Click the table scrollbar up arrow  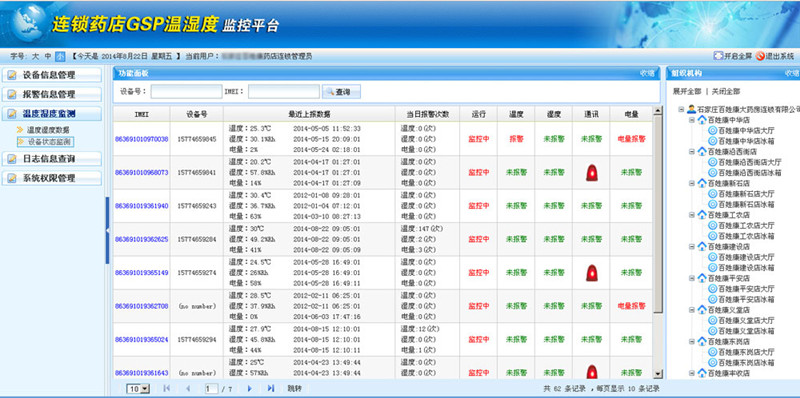click(658, 111)
